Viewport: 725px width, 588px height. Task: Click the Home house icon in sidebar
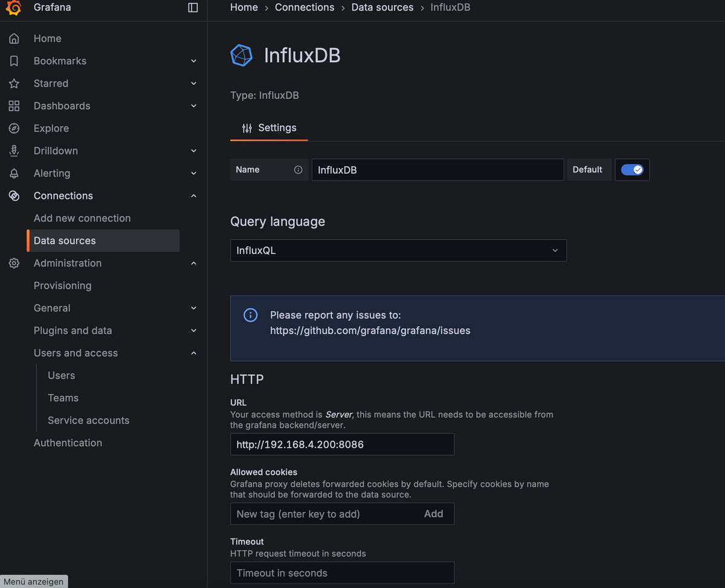tap(14, 39)
